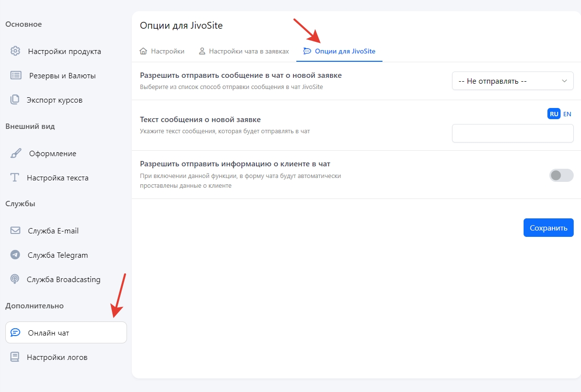The height and width of the screenshot is (392, 581).
Task: Click the Telegram icon in the sidebar
Action: click(x=16, y=255)
